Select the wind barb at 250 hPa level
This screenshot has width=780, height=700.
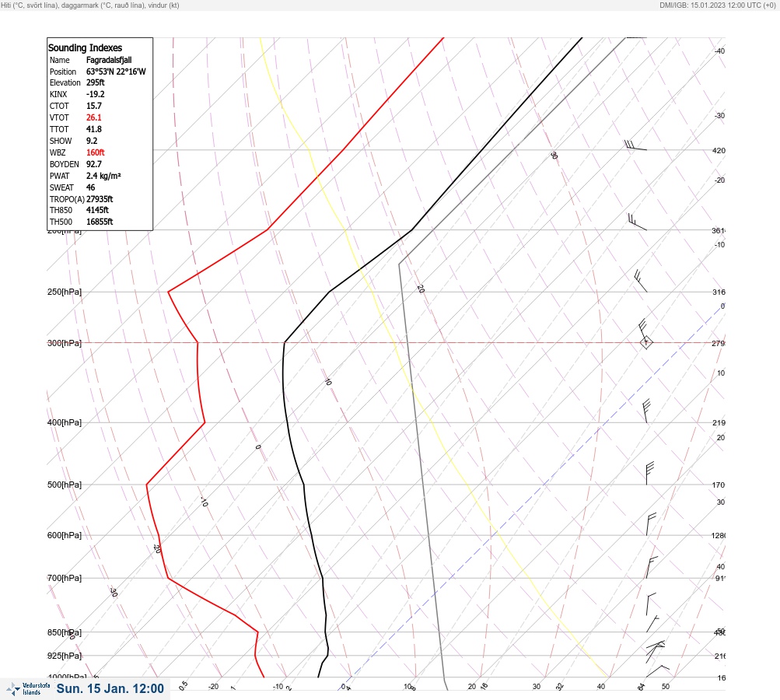tap(641, 281)
